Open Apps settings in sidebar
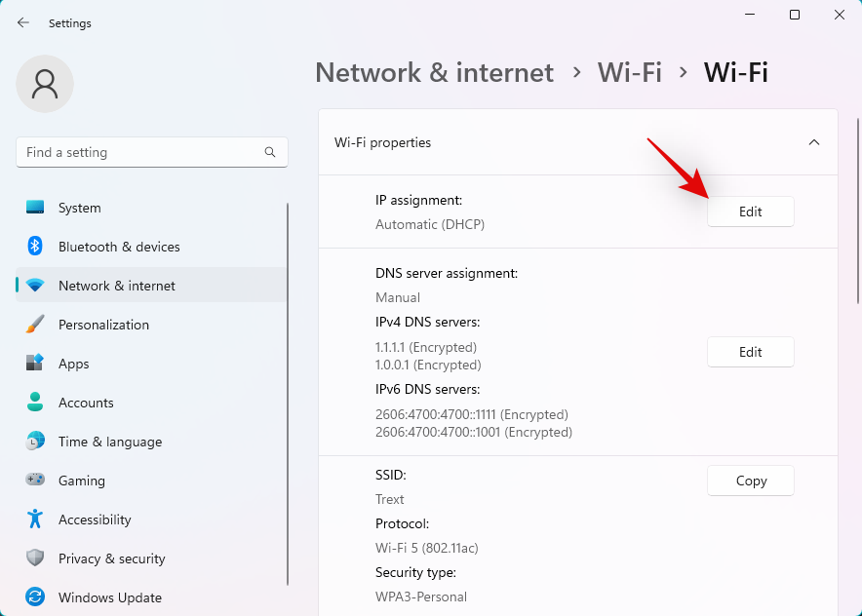The height and width of the screenshot is (616, 862). click(73, 364)
